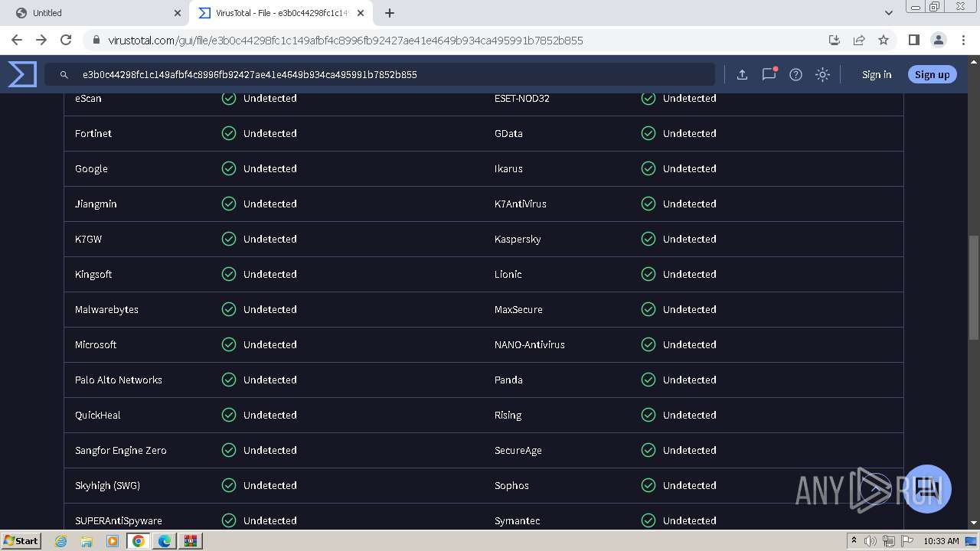The image size is (980, 551).
Task: Open the help question mark icon
Action: point(795,74)
